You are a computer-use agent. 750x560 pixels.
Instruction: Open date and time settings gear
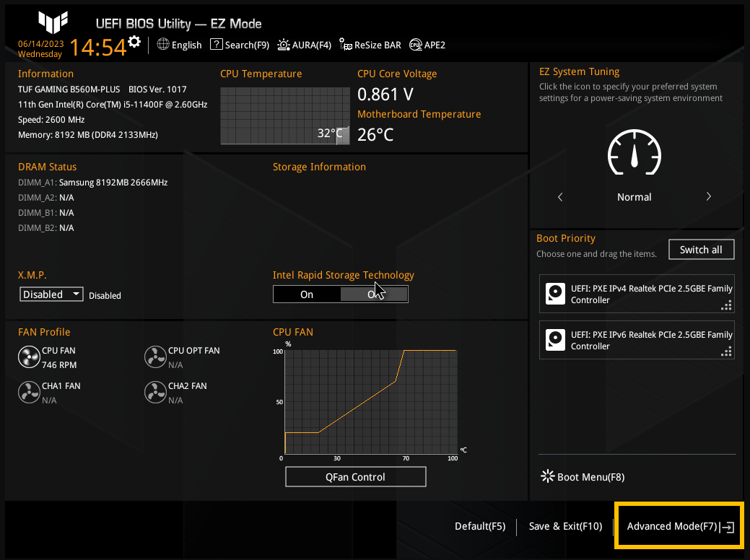[134, 42]
